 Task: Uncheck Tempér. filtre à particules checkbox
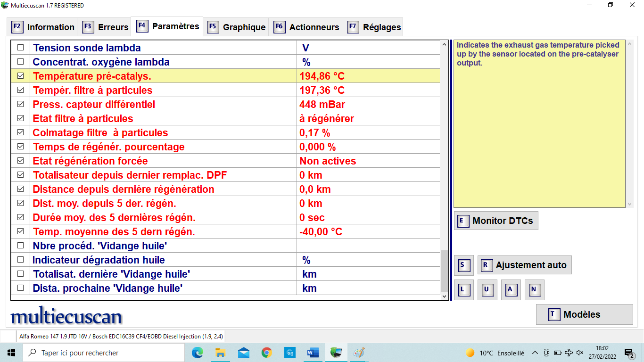click(x=20, y=90)
